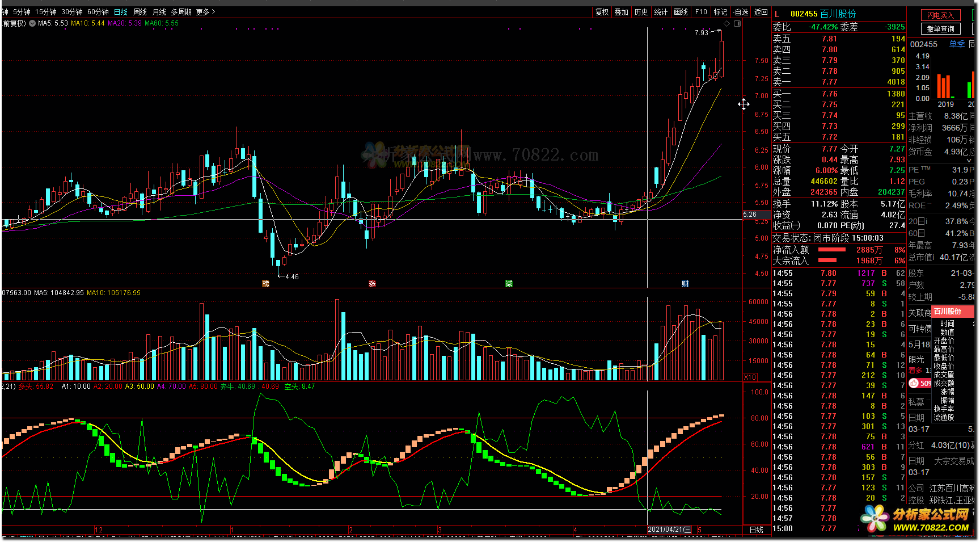Screen dimensions: 980x542
Task: Click the 财 marker on the chart
Action: tap(685, 283)
